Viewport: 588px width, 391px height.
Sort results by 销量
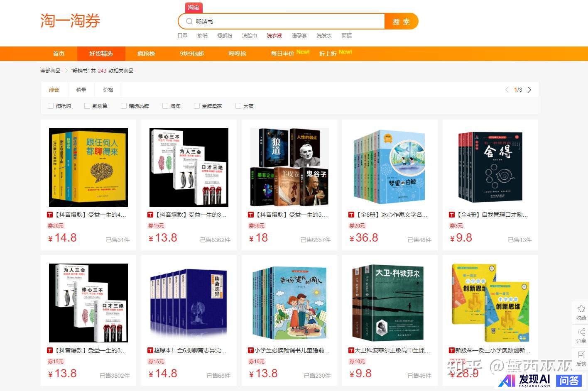(x=81, y=90)
